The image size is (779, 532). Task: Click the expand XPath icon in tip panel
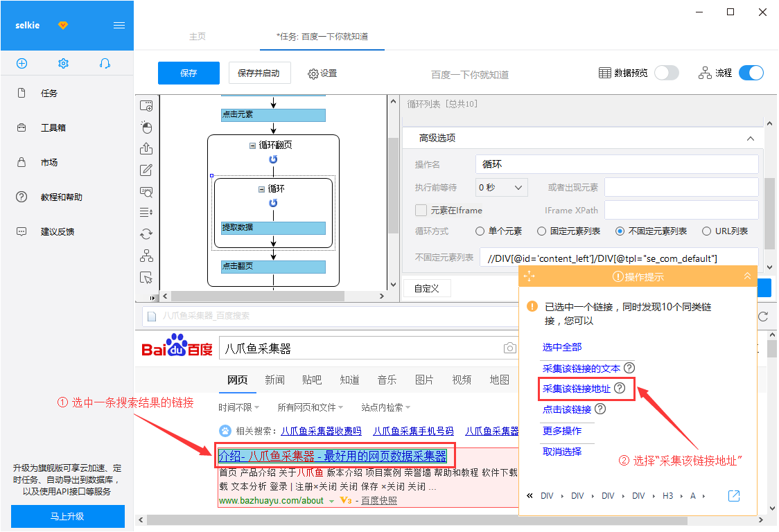click(734, 496)
